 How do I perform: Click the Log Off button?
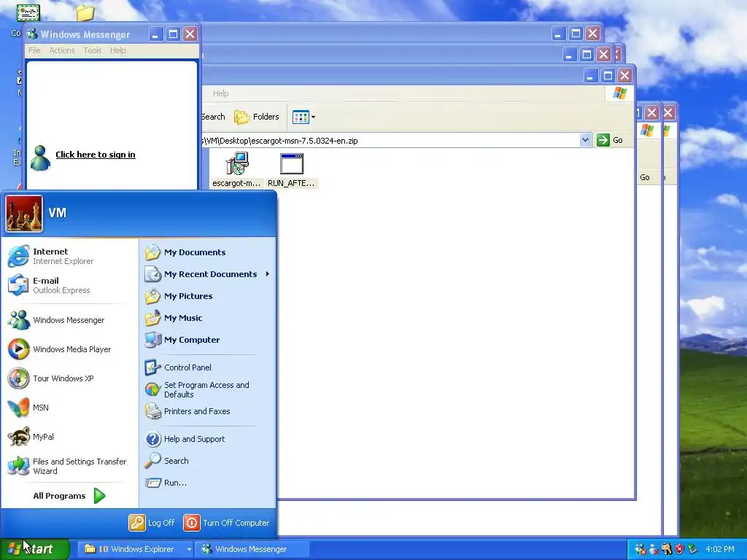152,523
